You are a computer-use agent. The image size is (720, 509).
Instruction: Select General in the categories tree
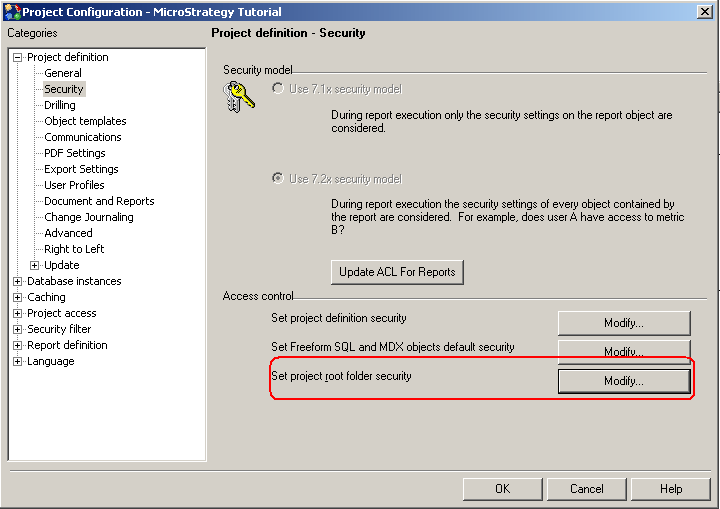click(x=63, y=73)
